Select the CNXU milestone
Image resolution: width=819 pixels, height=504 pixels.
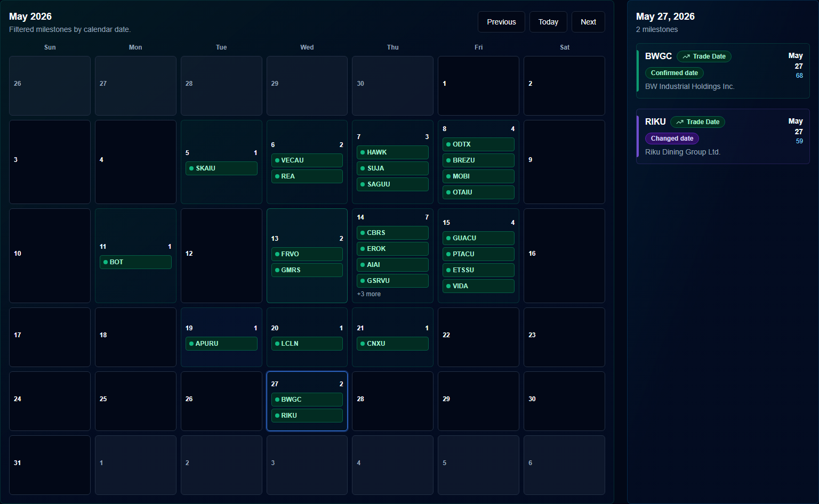pyautogui.click(x=392, y=344)
